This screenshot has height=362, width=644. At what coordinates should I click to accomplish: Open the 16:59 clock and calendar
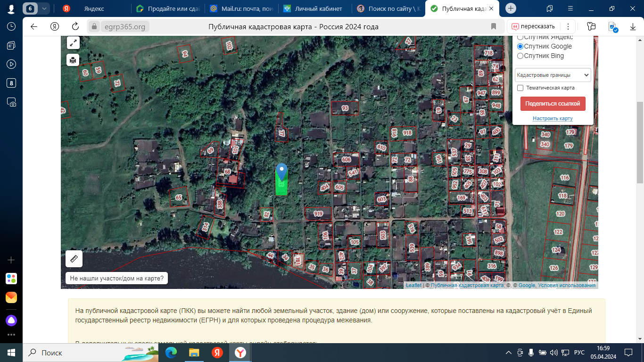[x=603, y=352]
